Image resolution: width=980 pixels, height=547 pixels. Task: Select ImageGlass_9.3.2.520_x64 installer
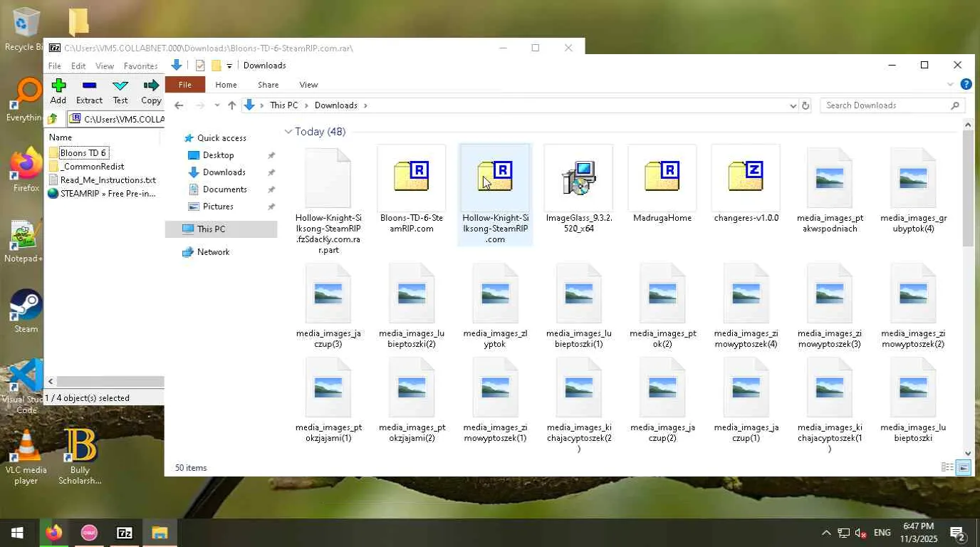tap(578, 190)
